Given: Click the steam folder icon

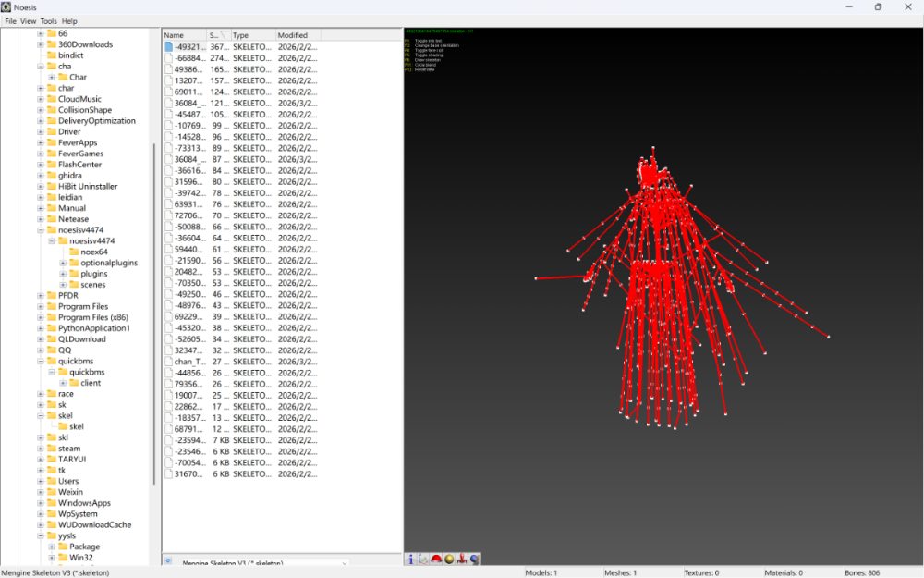Looking at the screenshot, I should coord(51,449).
